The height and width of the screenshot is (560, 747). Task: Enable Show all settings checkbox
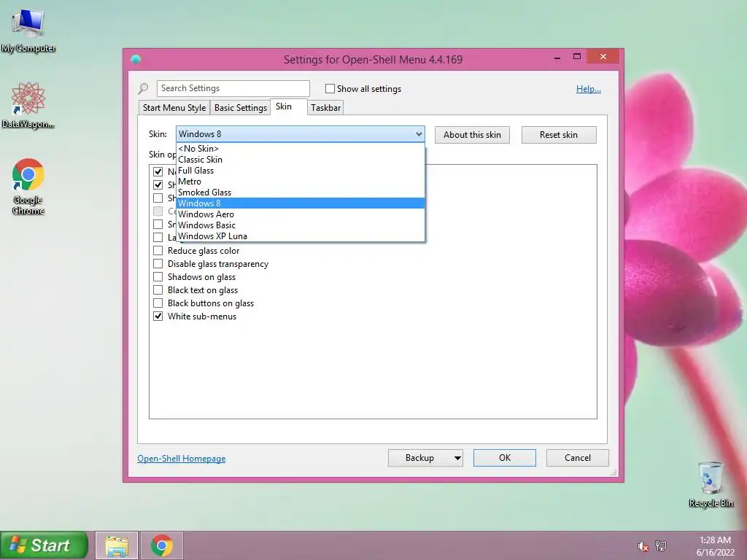[x=330, y=88]
